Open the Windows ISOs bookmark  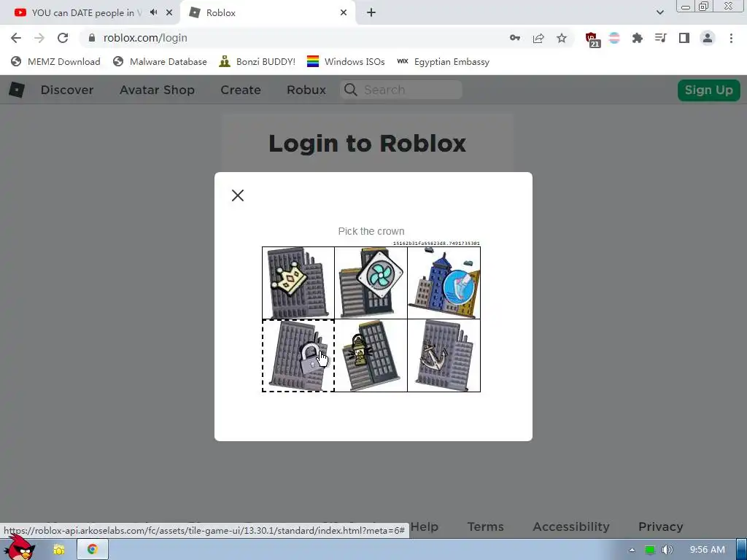point(346,61)
